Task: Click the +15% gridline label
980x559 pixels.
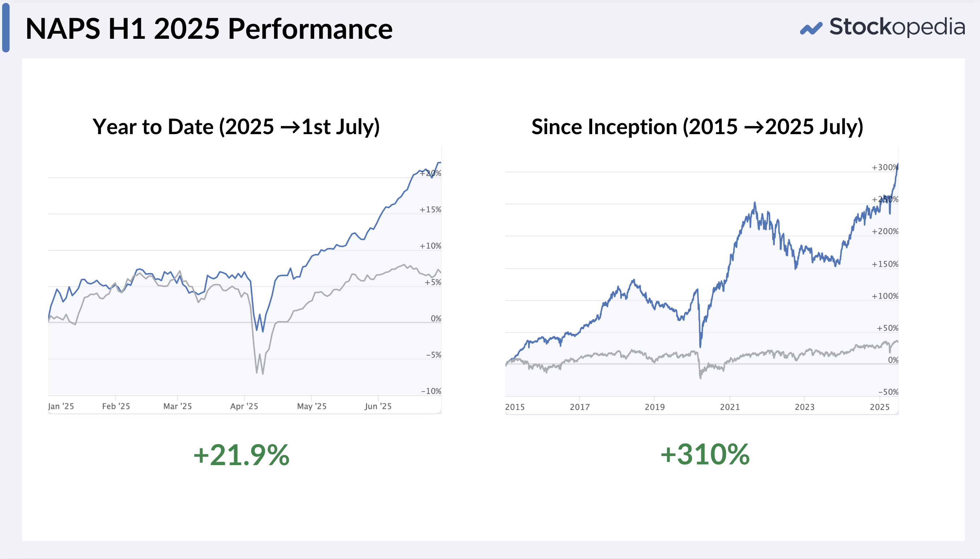Action: click(430, 210)
